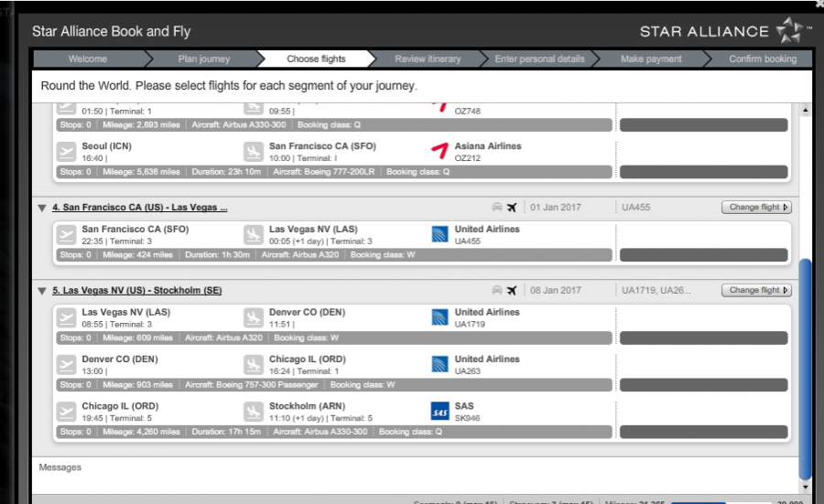This screenshot has width=824, height=504.
Task: Click Mileage: 5,636 miles text
Action: click(141, 172)
